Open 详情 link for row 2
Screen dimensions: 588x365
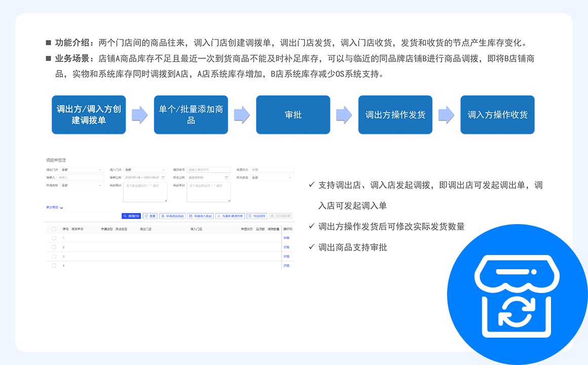pyautogui.click(x=286, y=247)
